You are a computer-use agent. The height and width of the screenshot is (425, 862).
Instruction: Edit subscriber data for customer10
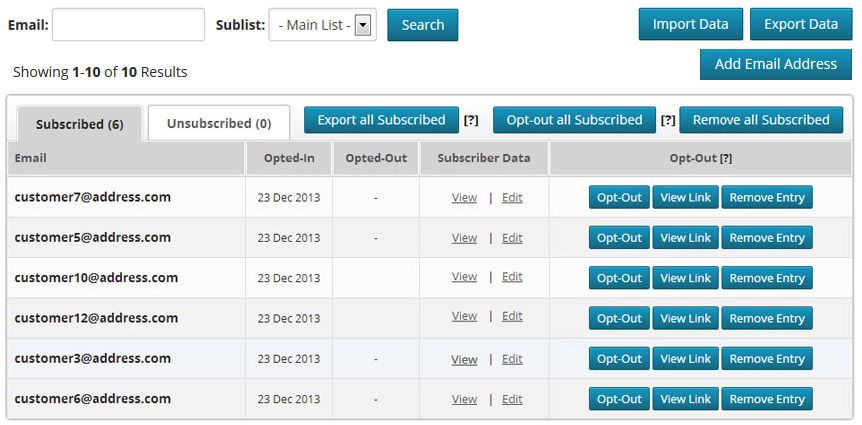point(512,277)
